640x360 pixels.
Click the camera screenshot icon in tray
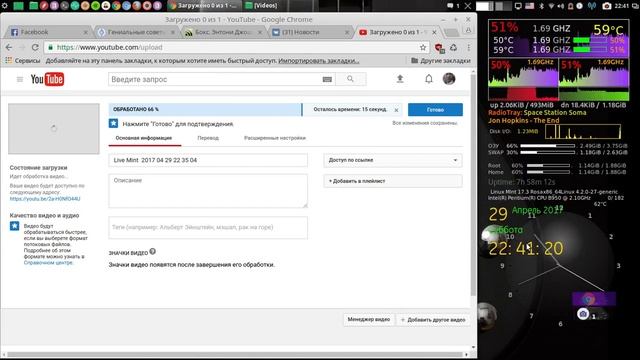607,6
